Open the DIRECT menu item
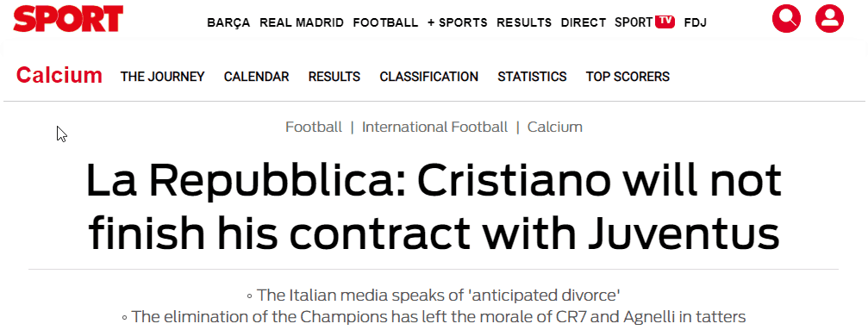This screenshot has height=330, width=868. pyautogui.click(x=584, y=22)
